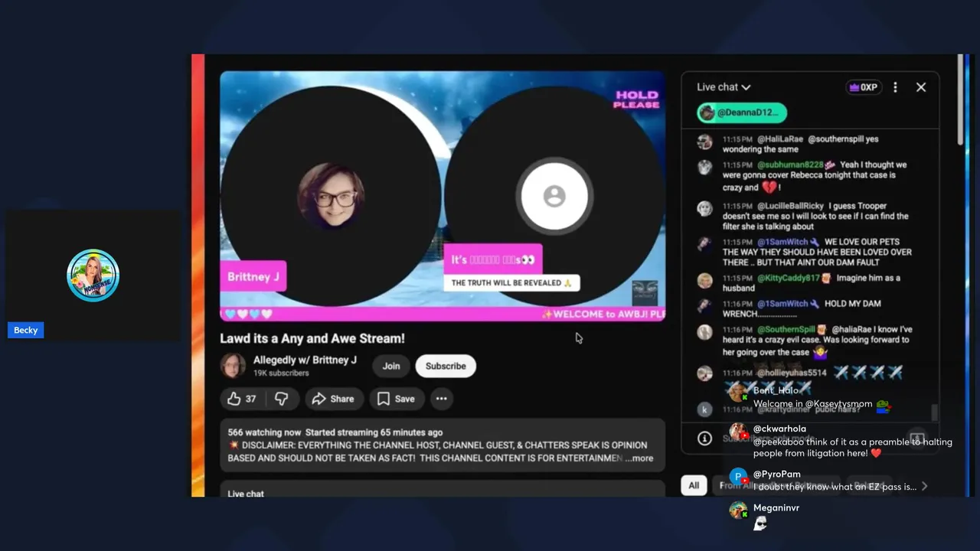
Task: Open @SouthernSpill's avatar in chat
Action: click(704, 331)
